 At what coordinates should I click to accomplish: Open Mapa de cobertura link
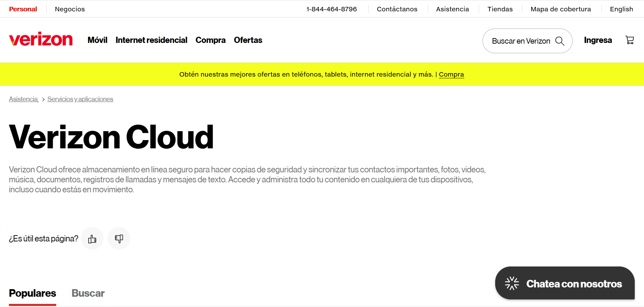(561, 9)
